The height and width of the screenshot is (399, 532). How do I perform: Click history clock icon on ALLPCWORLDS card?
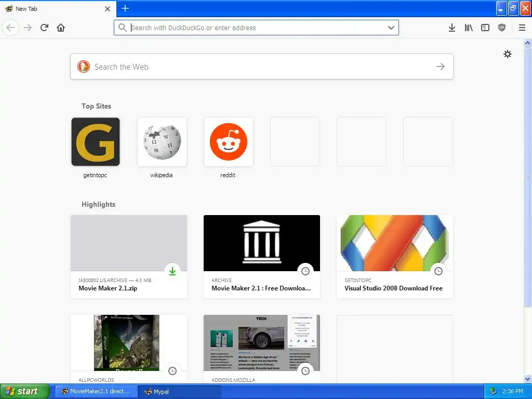click(x=172, y=371)
